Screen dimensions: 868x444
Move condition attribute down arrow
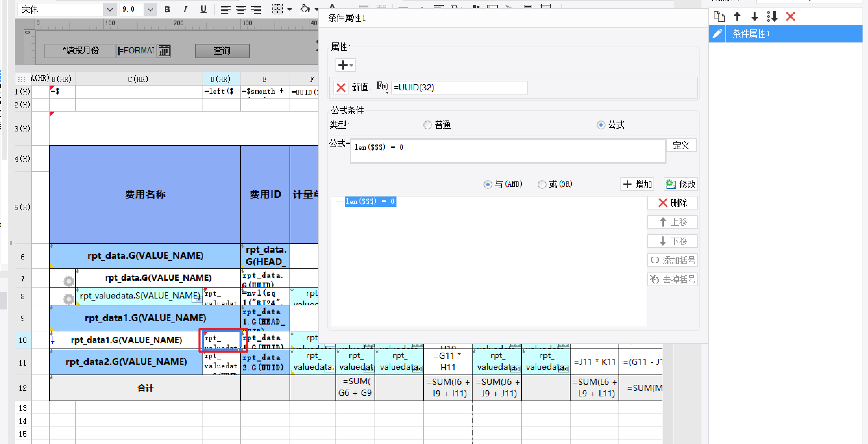click(x=755, y=16)
